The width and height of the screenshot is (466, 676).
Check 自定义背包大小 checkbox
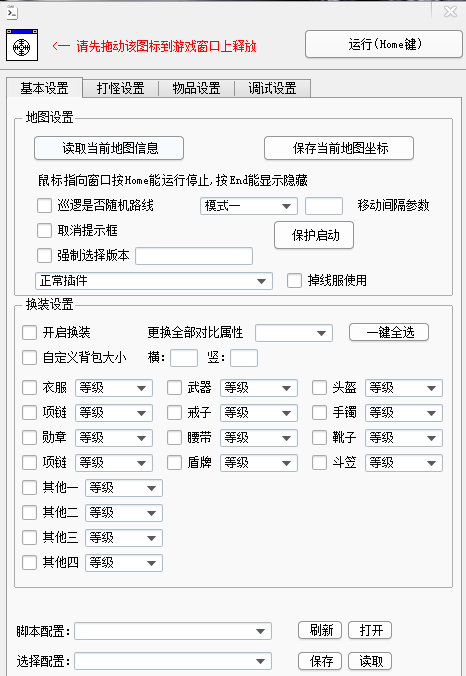(x=29, y=357)
